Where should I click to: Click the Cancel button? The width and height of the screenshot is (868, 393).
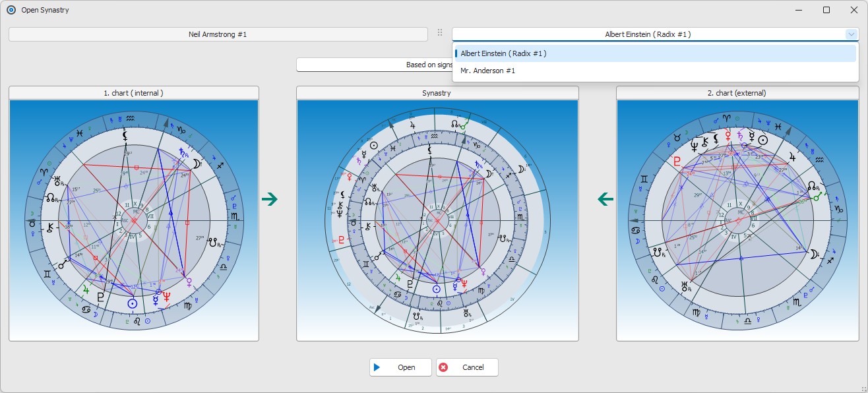coord(467,367)
